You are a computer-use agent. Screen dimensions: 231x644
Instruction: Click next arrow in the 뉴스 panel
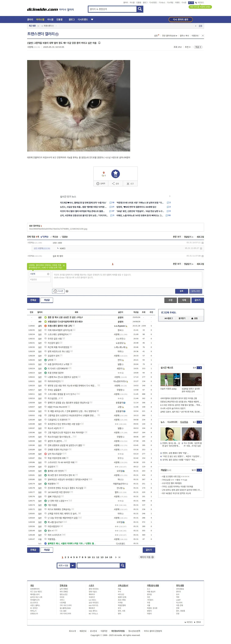pos(201,422)
